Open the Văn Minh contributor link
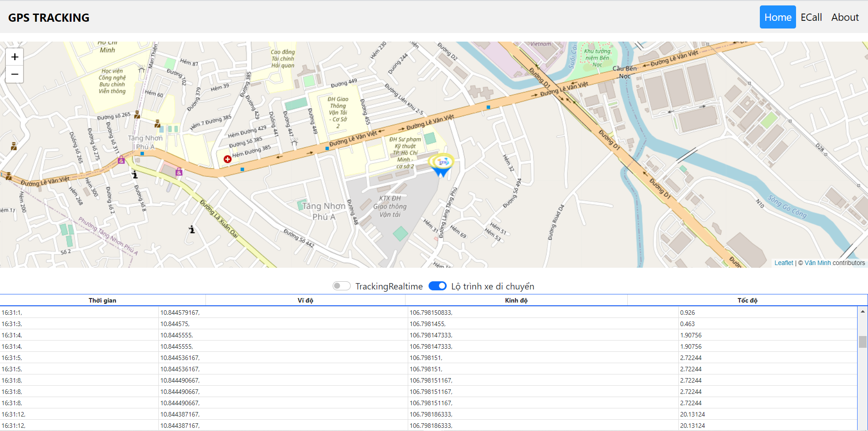Screen dimensions: 868x431 point(816,263)
